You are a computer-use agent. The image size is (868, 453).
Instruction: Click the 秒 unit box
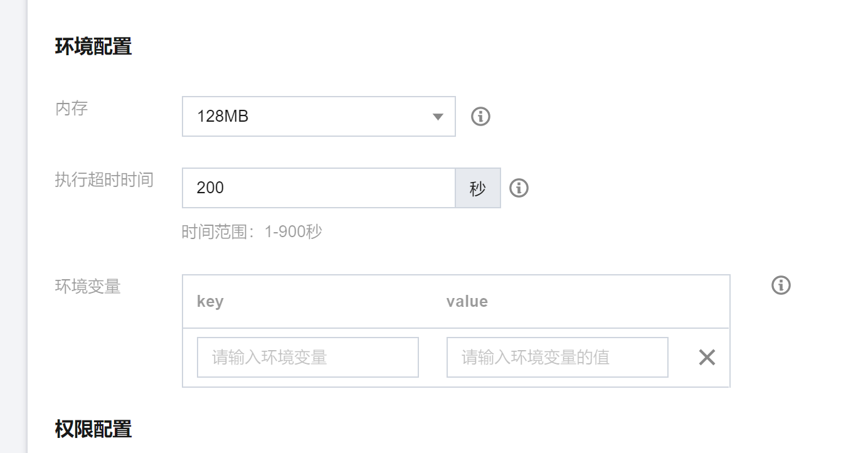pos(478,188)
